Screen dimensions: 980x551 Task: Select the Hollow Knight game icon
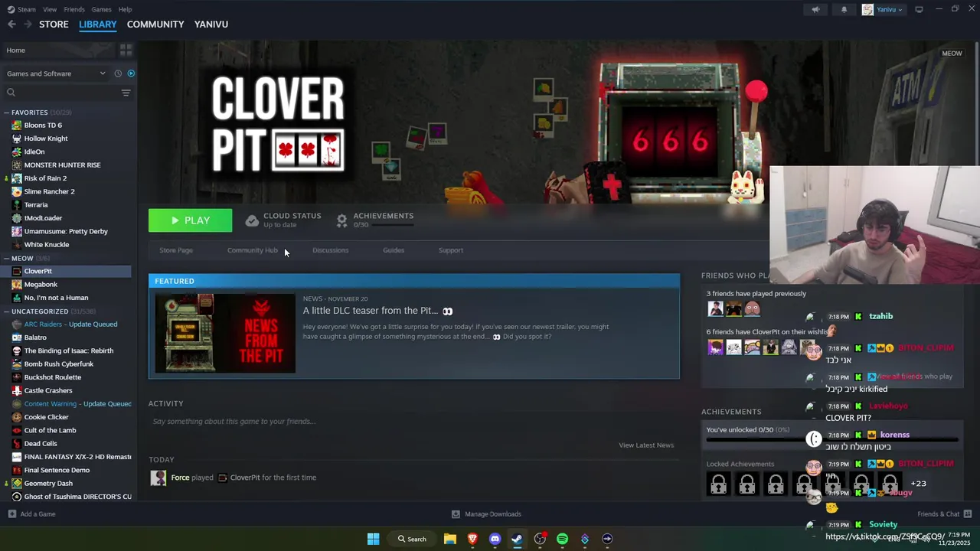(17, 139)
